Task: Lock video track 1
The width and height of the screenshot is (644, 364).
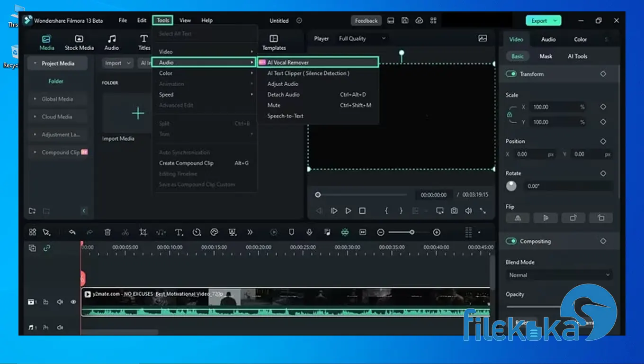Action: pyautogui.click(x=46, y=302)
